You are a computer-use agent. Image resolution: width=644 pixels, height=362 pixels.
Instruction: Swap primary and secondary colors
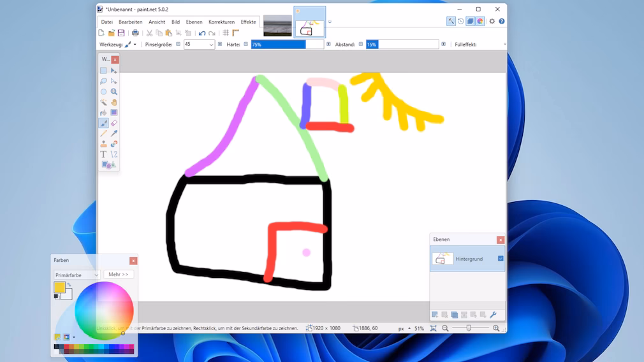tap(69, 284)
